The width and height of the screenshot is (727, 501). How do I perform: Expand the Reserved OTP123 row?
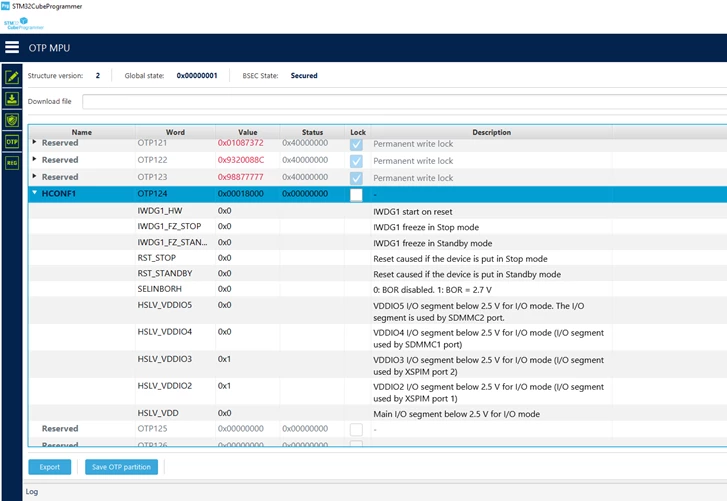point(34,176)
